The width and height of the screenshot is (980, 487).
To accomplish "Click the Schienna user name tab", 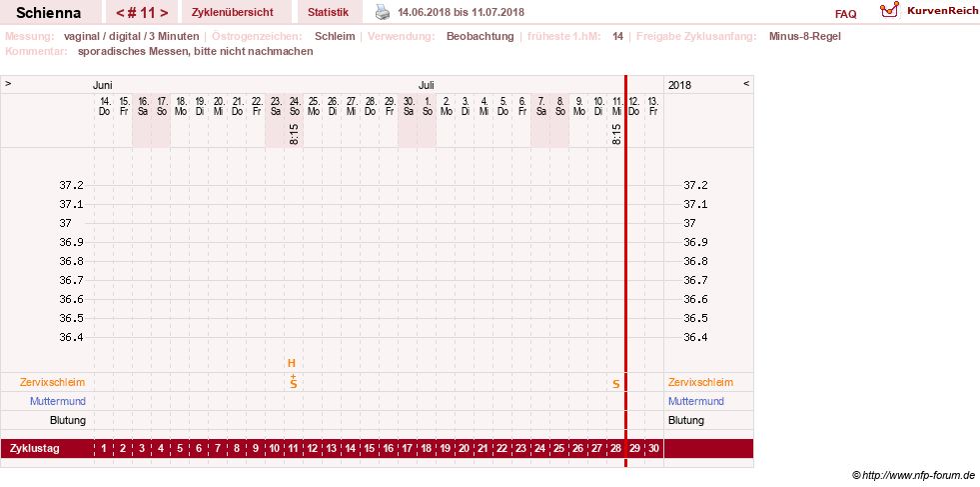I will coord(49,13).
